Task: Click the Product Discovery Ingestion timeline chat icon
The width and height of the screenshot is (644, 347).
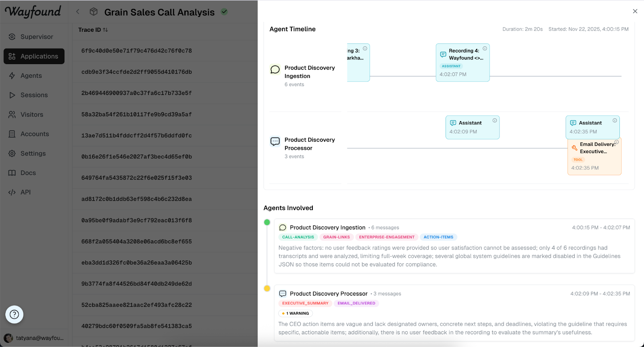Action: 275,70
